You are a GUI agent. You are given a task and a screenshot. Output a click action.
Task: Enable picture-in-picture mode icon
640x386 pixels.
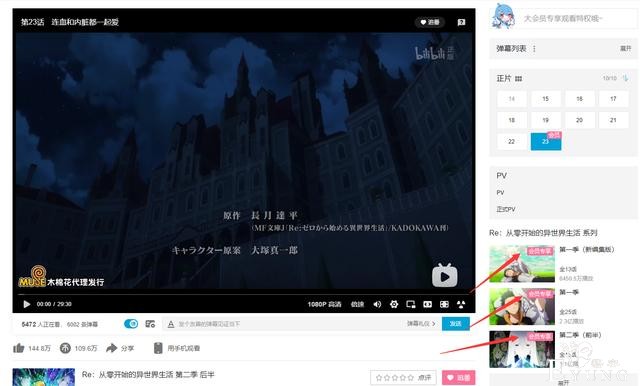[411, 304]
